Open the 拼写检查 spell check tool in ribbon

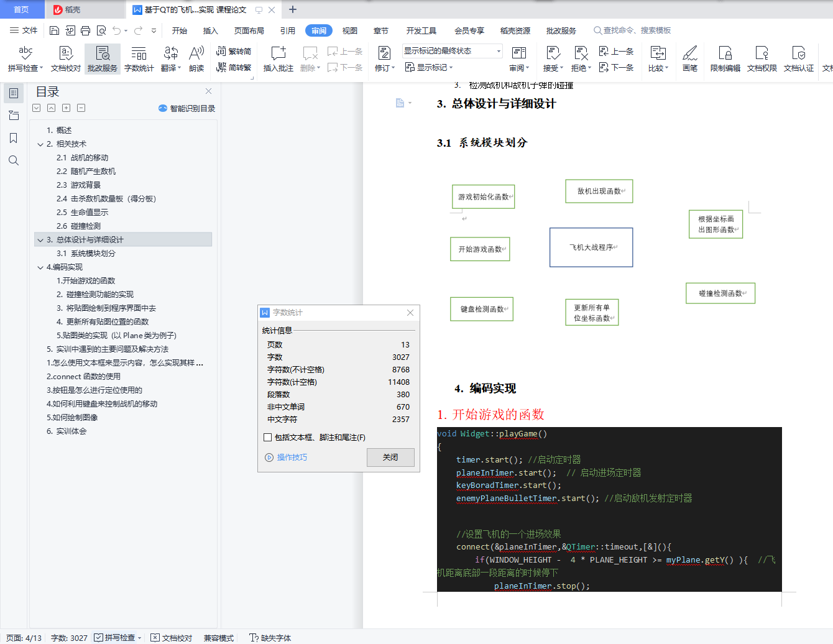pyautogui.click(x=25, y=59)
